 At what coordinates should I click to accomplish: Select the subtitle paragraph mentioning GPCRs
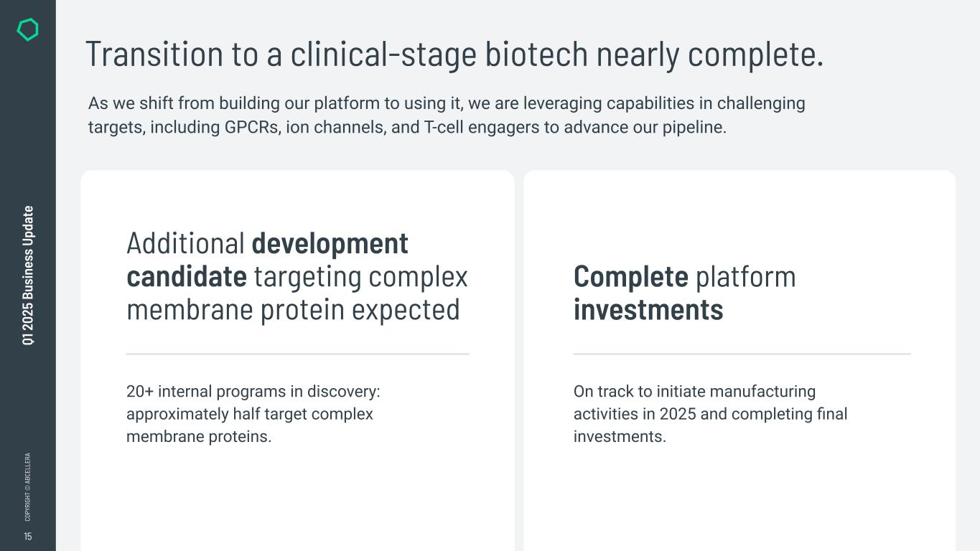[x=446, y=116]
